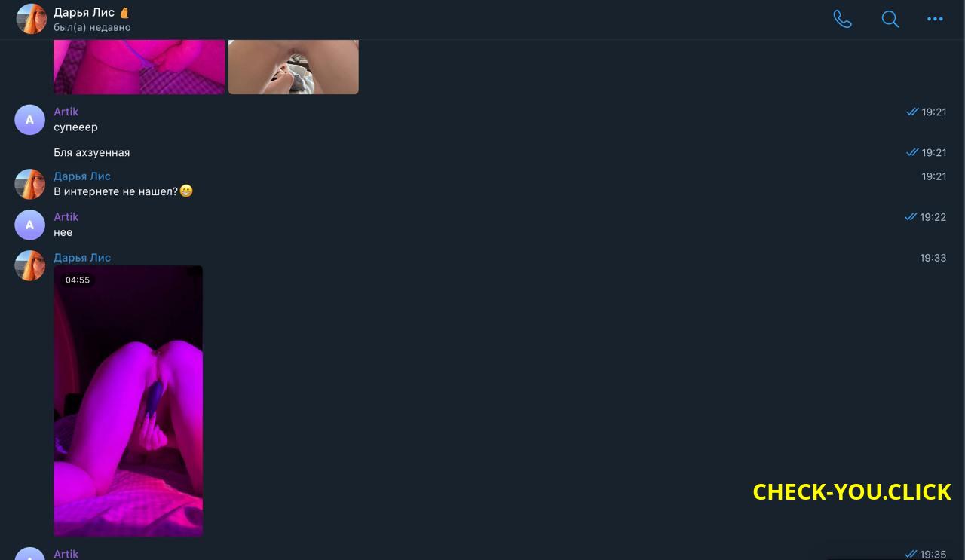Viewport: 965px width, 560px height.
Task: Select the 'супееер' message
Action: [75, 127]
